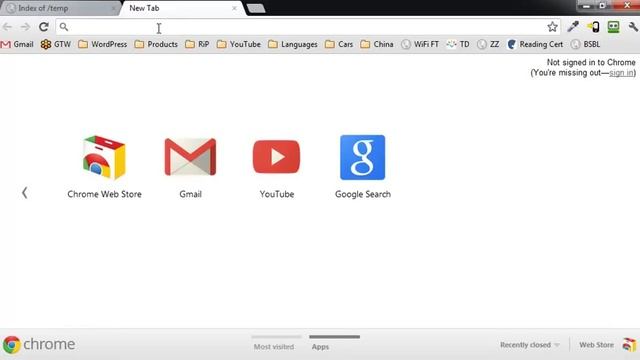Click the sign in link

click(621, 73)
